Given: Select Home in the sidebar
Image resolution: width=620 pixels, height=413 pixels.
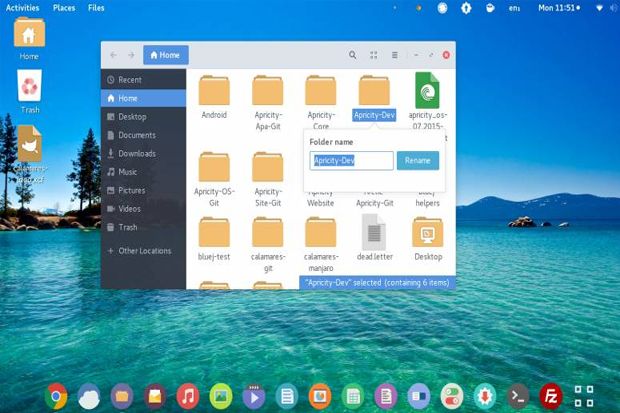Looking at the screenshot, I should tap(144, 98).
